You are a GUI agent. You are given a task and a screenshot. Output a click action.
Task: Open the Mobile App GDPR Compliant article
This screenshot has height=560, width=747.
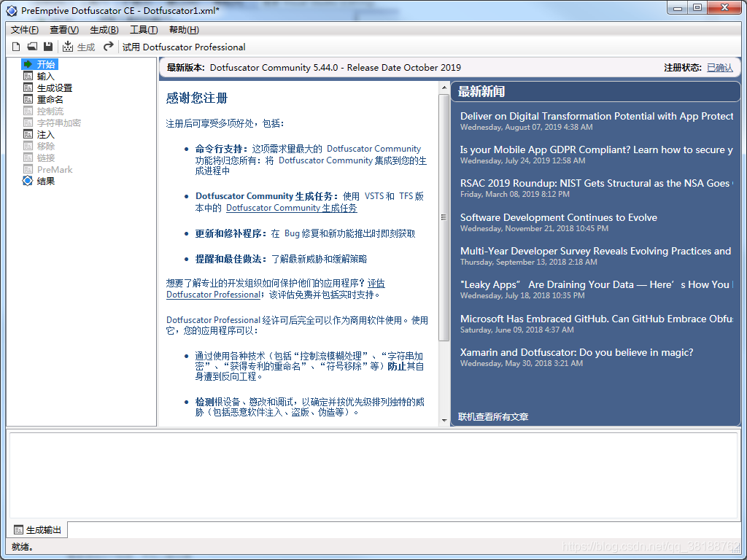597,150
